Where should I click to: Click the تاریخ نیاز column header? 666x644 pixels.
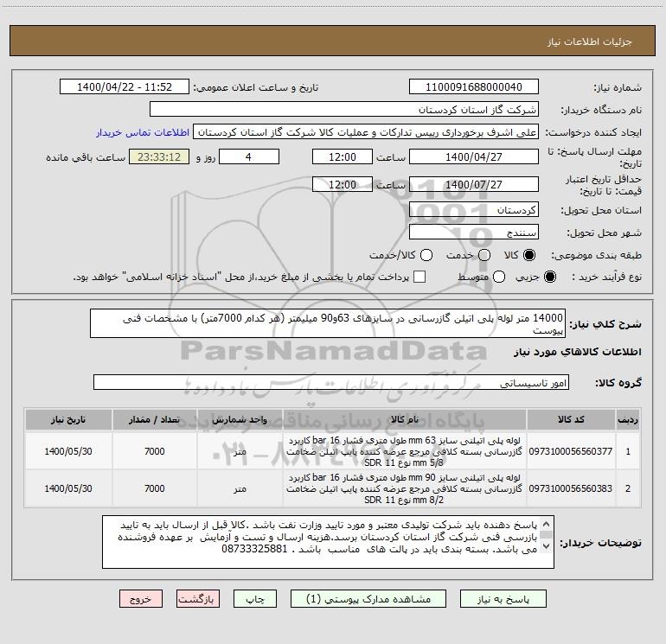coord(68,419)
